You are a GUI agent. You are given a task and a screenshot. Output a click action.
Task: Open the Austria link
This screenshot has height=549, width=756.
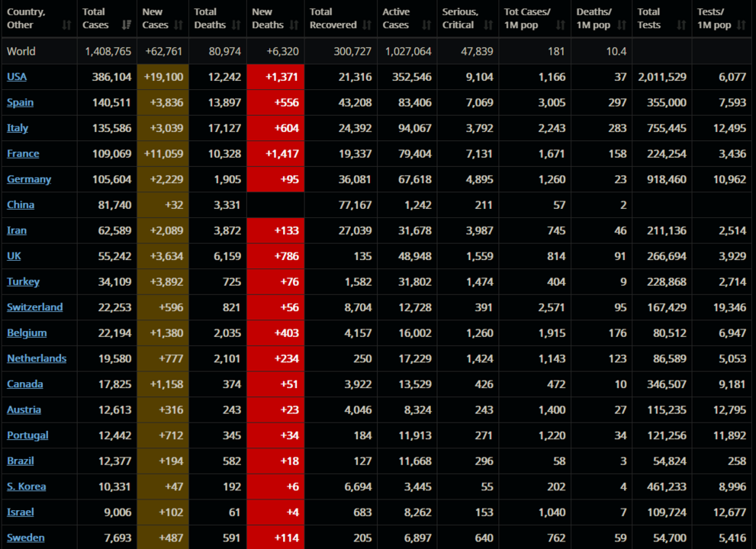pos(24,409)
